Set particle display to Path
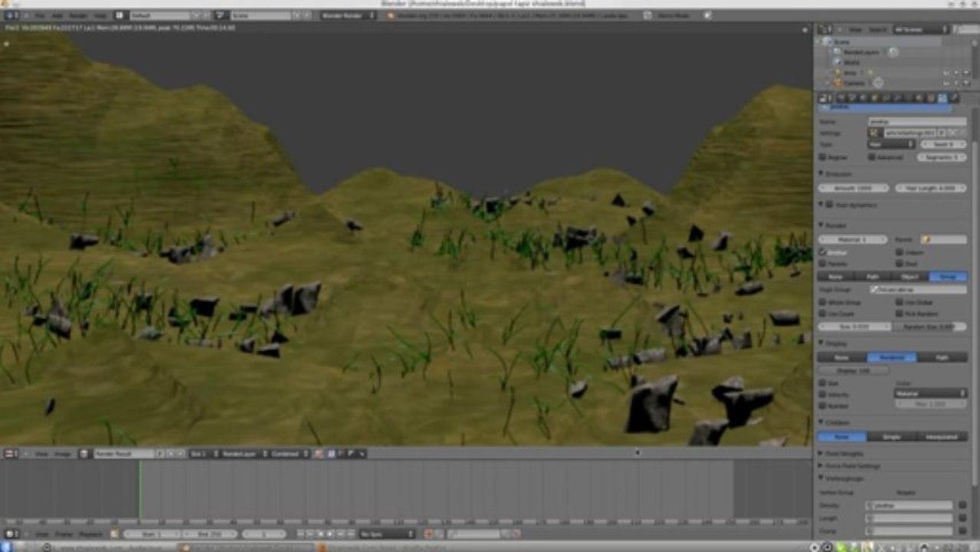This screenshot has height=552, width=980. [942, 357]
